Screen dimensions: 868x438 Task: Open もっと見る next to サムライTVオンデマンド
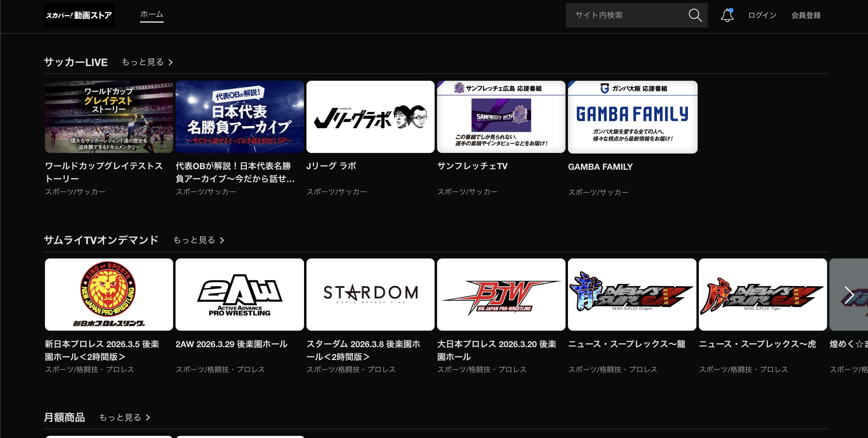pyautogui.click(x=199, y=240)
